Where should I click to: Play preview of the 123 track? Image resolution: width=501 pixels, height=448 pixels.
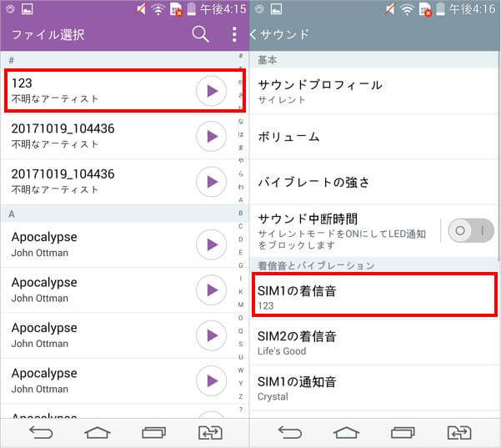point(211,91)
